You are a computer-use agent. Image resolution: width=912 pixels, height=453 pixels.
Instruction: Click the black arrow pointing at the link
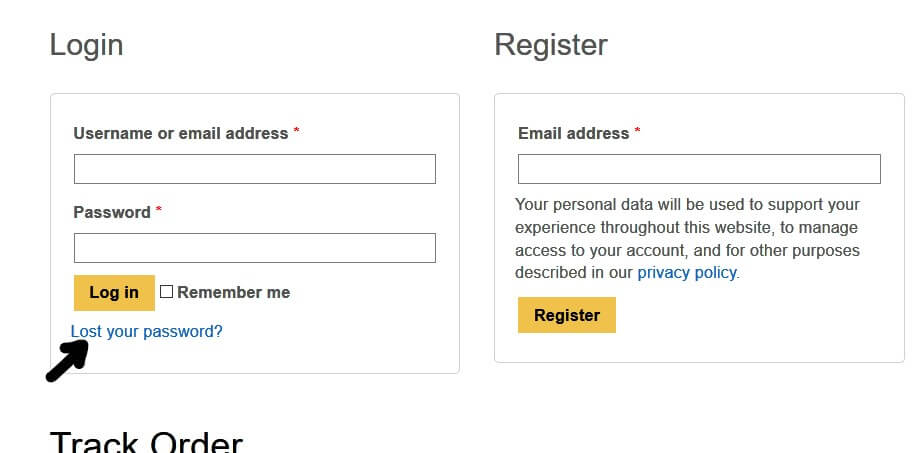pyautogui.click(x=67, y=361)
